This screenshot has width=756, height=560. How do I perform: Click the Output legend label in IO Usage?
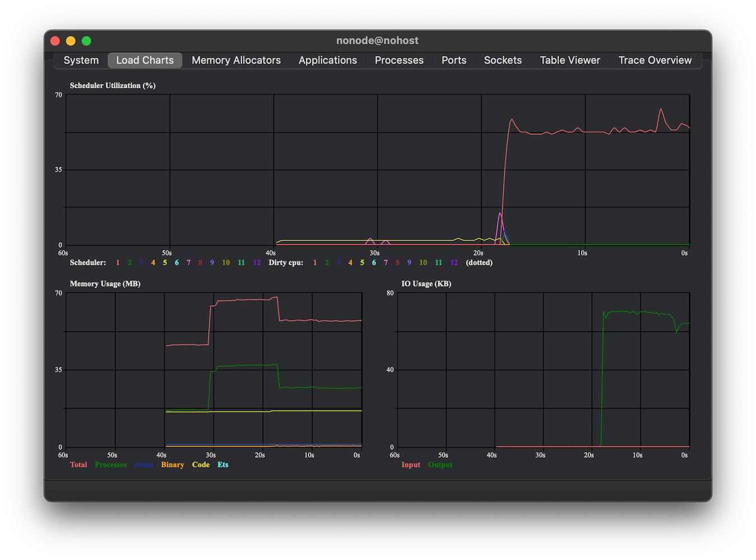pos(440,465)
